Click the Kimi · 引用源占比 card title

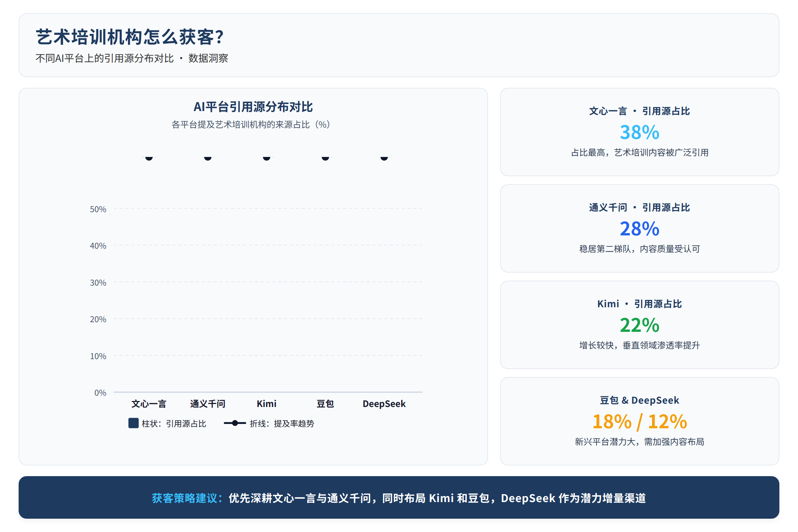tap(639, 304)
